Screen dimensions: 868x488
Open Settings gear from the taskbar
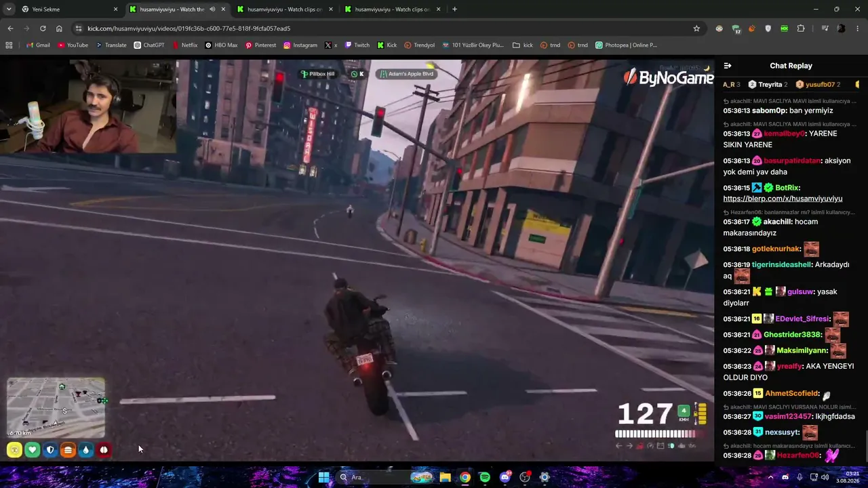[545, 477]
